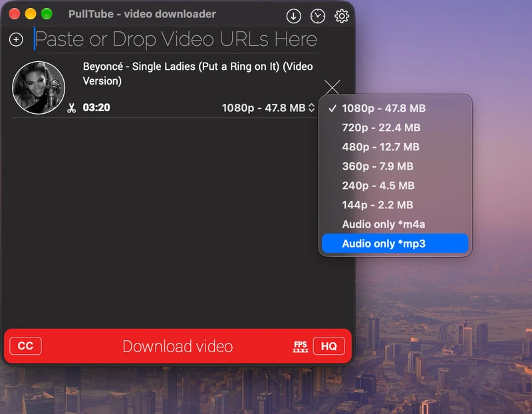
Task: Close the PullTube window
Action: pos(14,14)
